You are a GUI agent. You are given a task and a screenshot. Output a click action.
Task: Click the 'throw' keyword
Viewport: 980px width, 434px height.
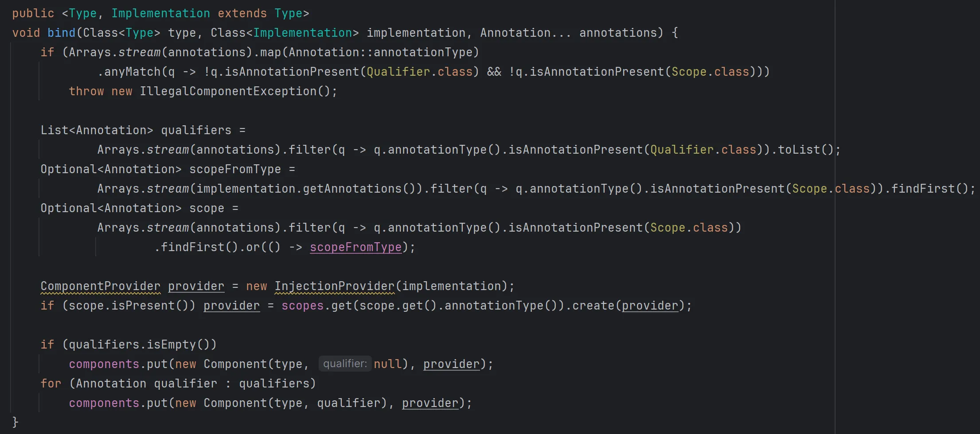[86, 91]
